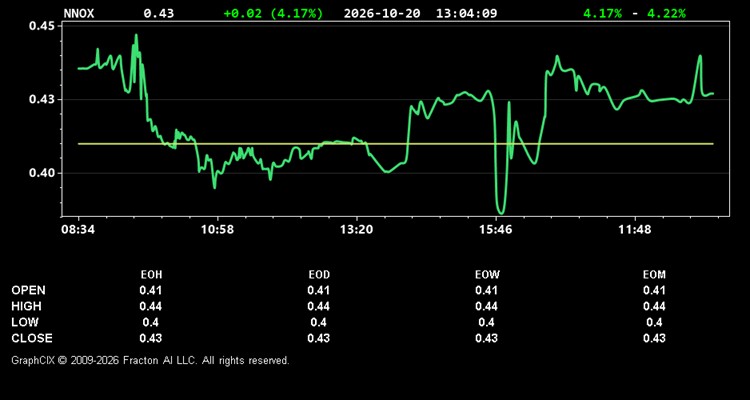Select the EOH open value 0.41
The height and width of the screenshot is (400, 750).
click(151, 290)
